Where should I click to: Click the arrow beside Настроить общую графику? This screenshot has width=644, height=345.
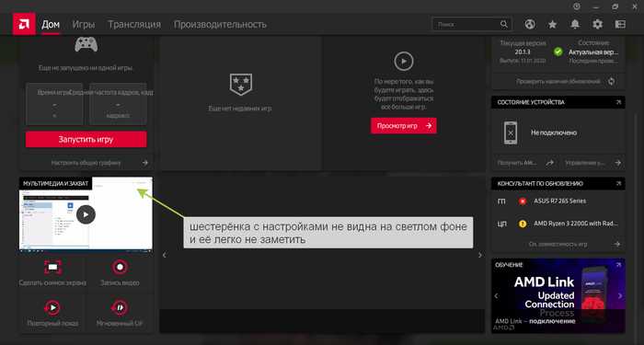(x=145, y=163)
